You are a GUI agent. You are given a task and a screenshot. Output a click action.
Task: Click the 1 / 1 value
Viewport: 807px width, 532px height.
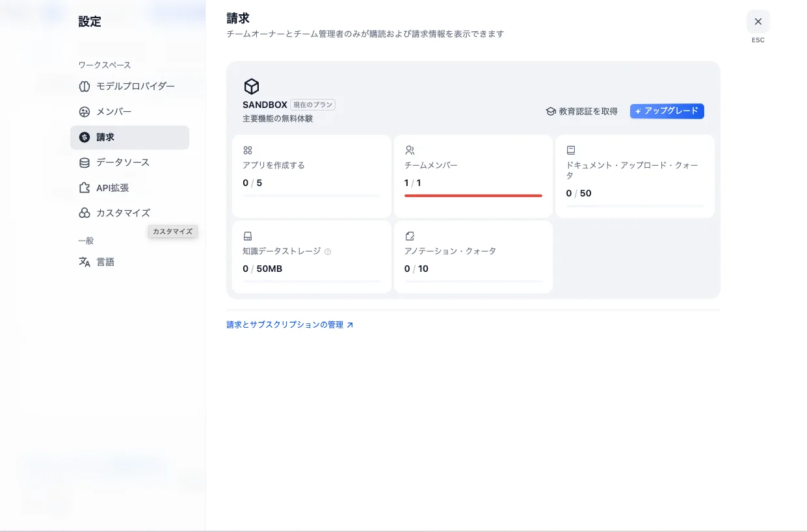(413, 183)
